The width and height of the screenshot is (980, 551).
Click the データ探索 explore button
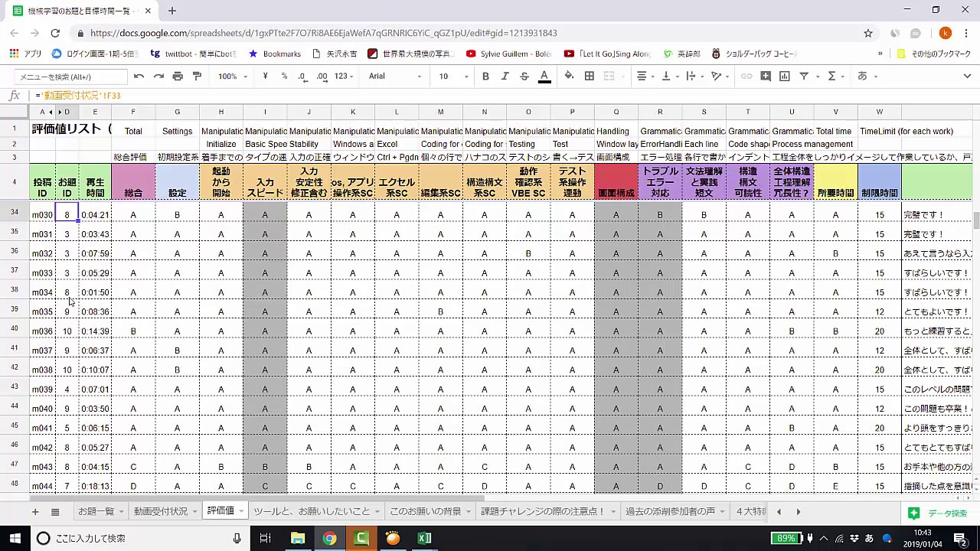tap(939, 513)
